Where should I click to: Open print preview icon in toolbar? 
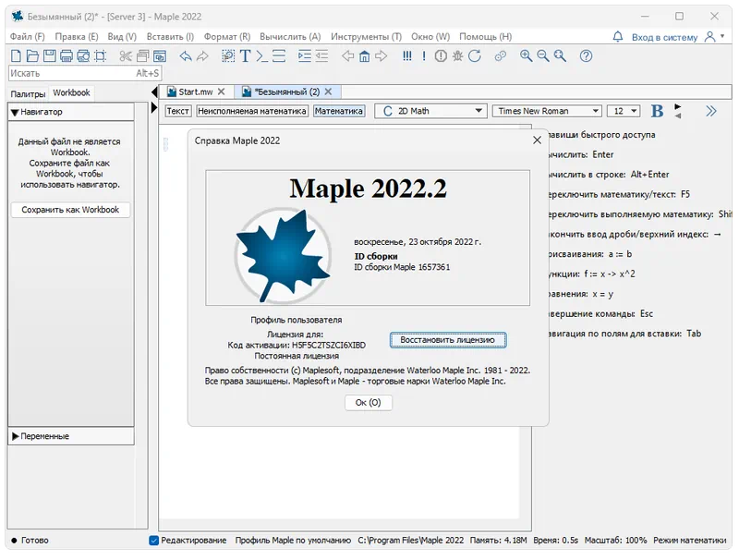click(83, 56)
